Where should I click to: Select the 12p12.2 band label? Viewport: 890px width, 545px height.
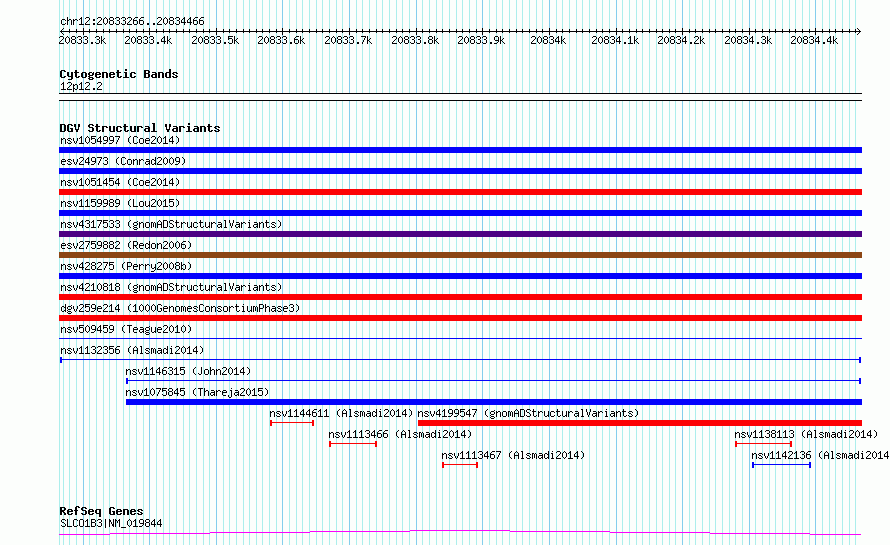coord(81,86)
